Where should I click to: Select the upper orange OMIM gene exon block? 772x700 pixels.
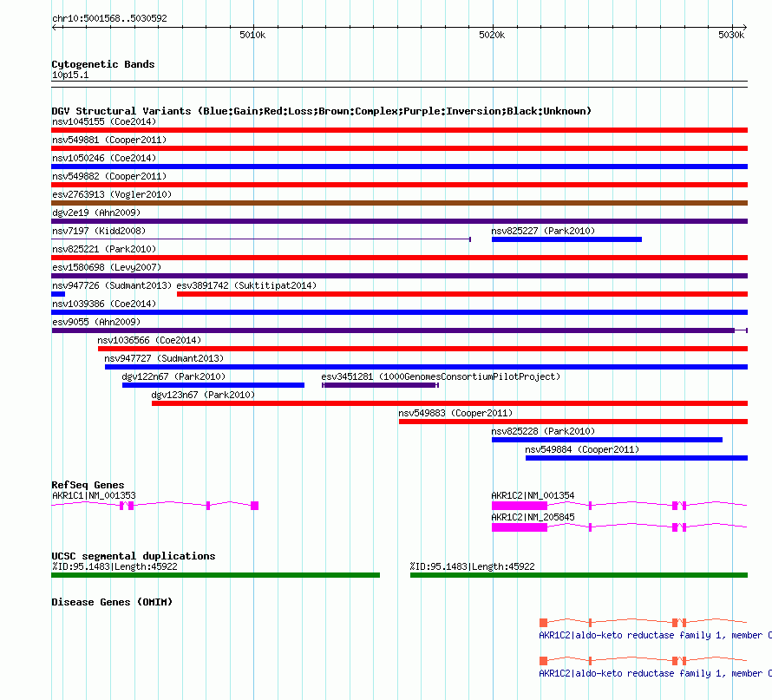click(544, 623)
